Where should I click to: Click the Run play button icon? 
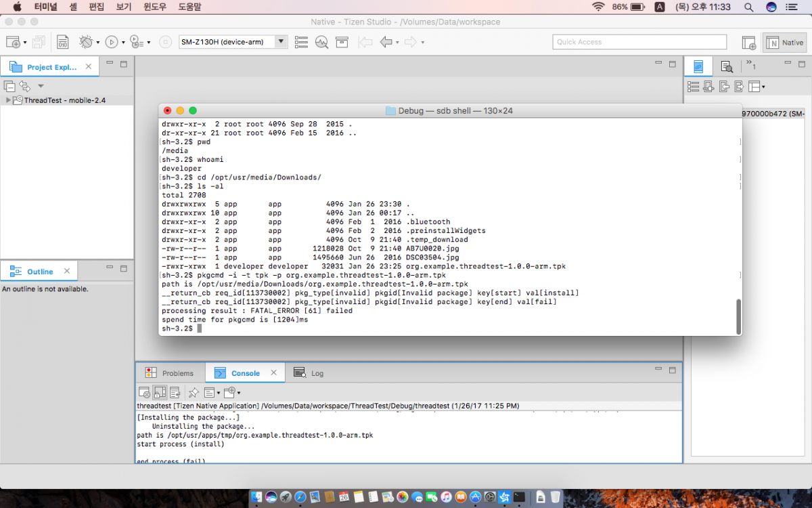[x=111, y=42]
